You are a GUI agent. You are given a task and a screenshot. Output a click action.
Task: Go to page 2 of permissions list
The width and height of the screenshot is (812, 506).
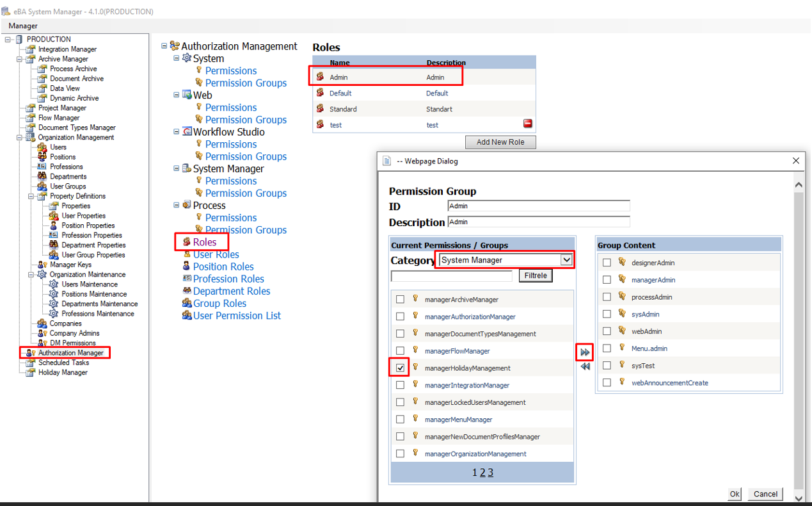point(483,473)
